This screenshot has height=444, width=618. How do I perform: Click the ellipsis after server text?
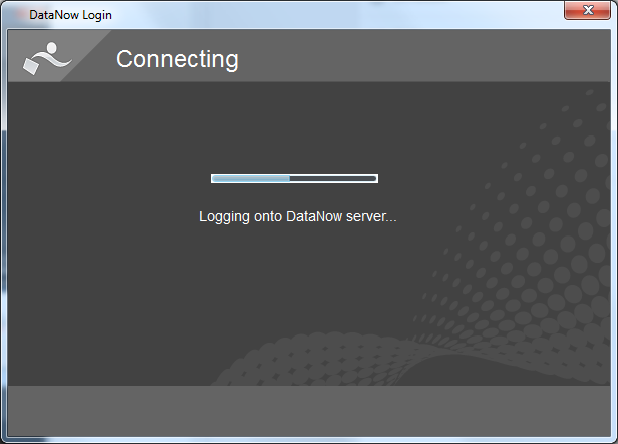(x=391, y=220)
